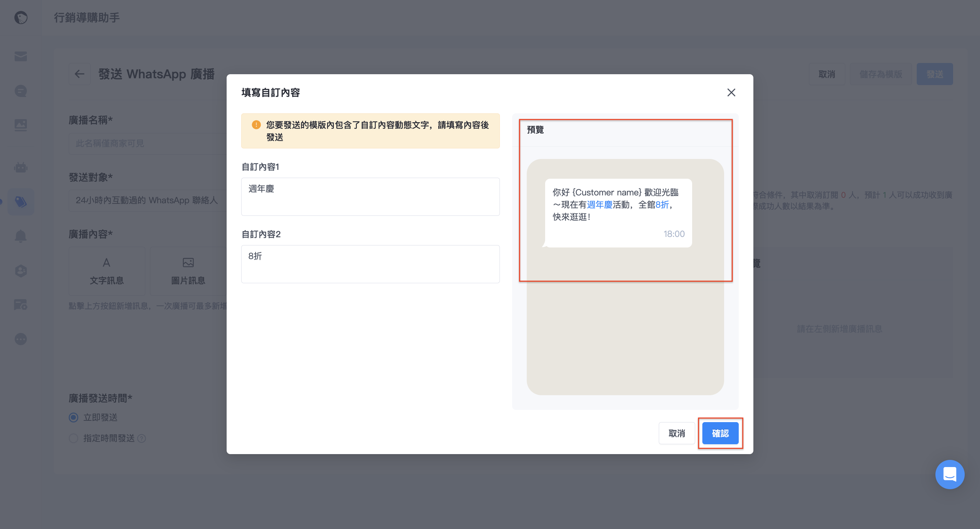Click the 行銷導購助手 header title
Image resolution: width=980 pixels, height=529 pixels.
coord(87,17)
